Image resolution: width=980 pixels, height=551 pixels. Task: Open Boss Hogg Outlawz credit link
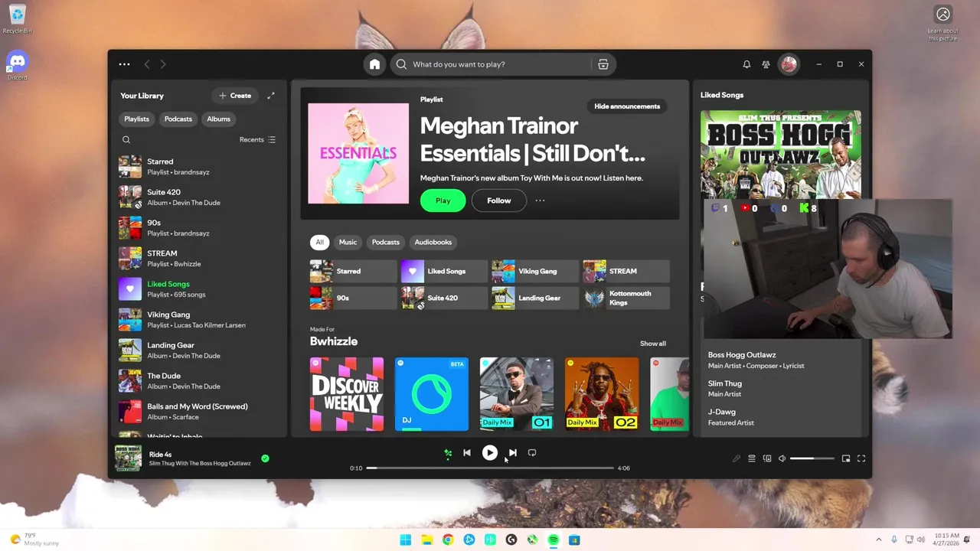coord(742,355)
